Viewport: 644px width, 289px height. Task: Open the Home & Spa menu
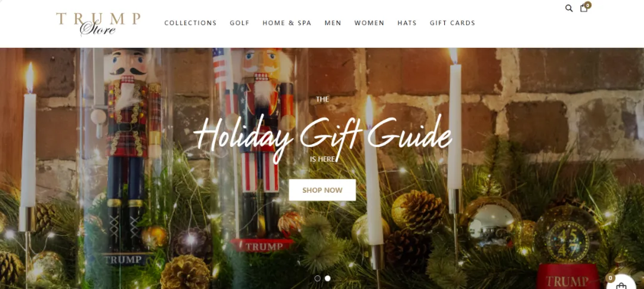287,23
